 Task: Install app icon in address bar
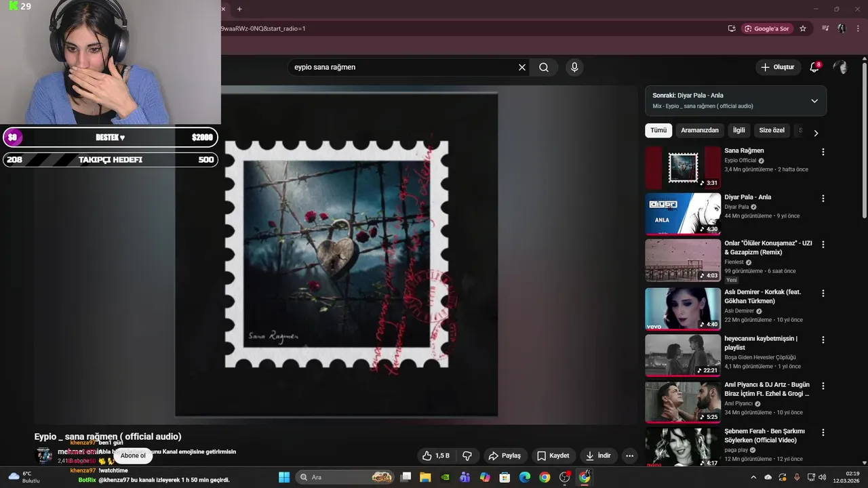pos(732,28)
